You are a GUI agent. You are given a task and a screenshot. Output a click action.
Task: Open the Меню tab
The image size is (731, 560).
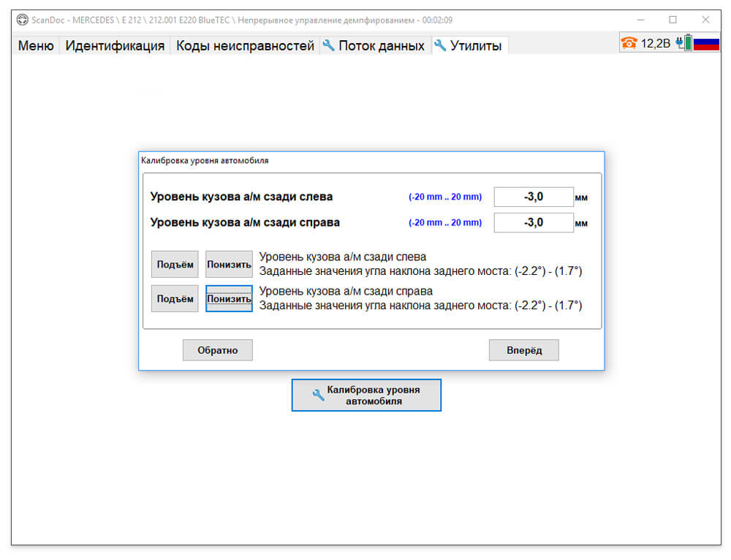(36, 46)
